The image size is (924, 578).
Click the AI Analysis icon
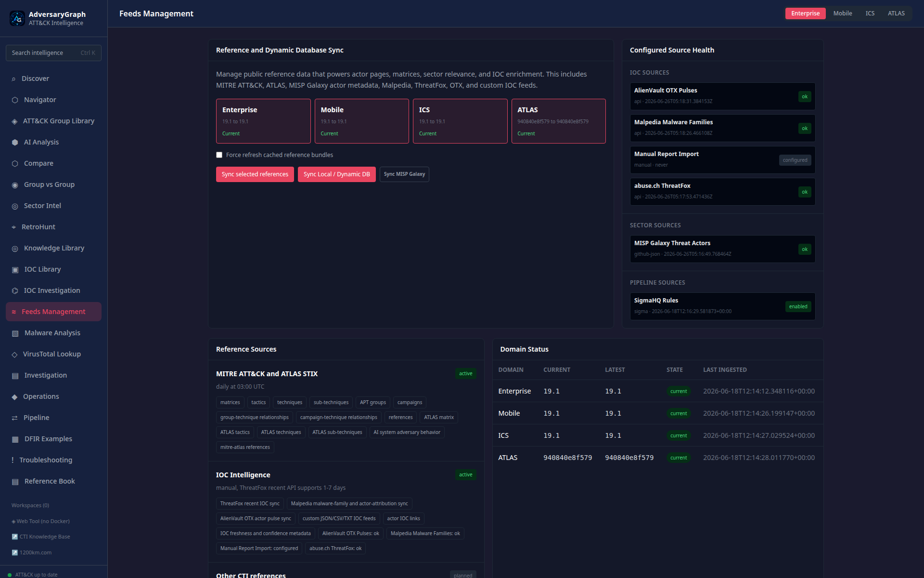pyautogui.click(x=15, y=143)
